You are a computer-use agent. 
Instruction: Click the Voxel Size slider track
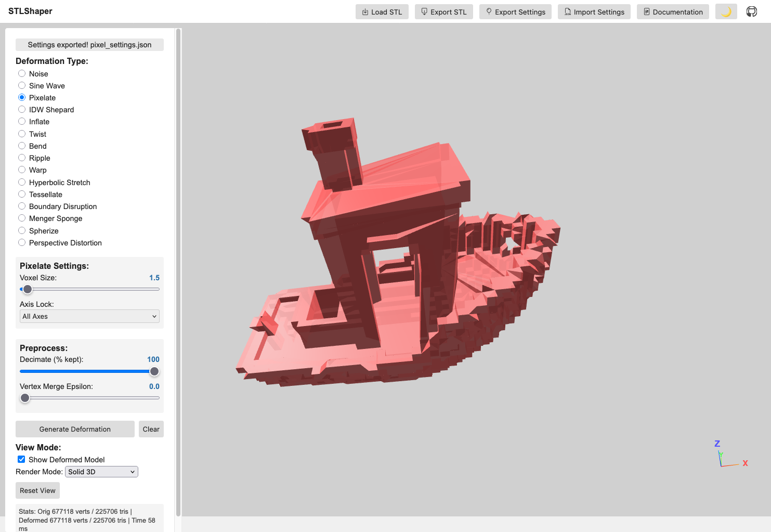(x=89, y=289)
